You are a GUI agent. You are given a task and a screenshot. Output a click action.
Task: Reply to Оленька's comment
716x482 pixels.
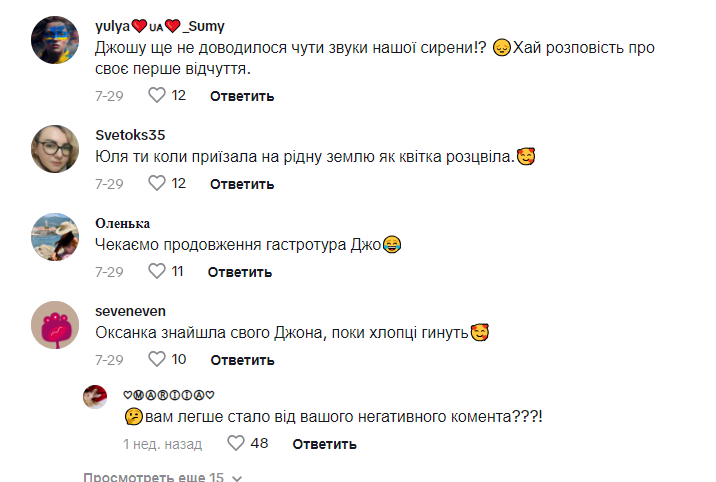[242, 271]
